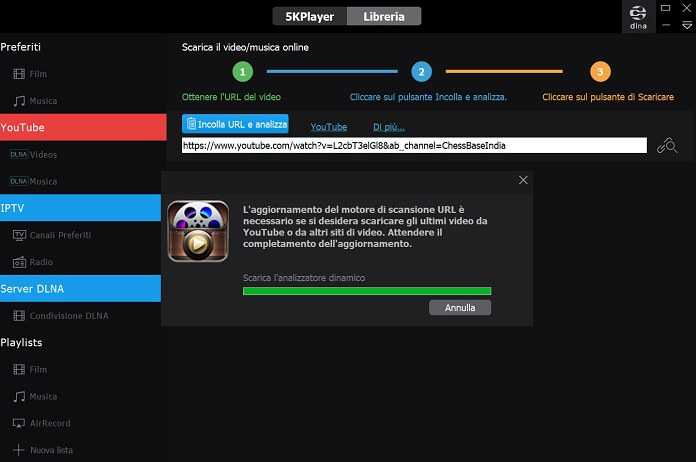Click the YouTube URL input field
The image size is (696, 462).
(414, 146)
